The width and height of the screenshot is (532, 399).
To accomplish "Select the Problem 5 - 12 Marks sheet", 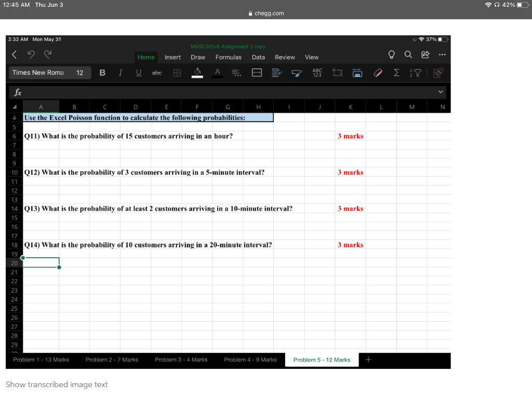I will [x=322, y=360].
